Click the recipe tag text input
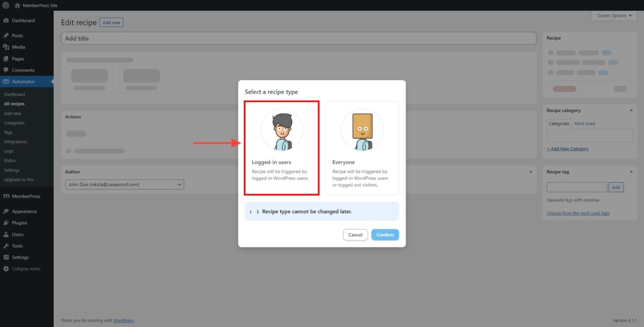Image resolution: width=644 pixels, height=327 pixels. (x=577, y=187)
